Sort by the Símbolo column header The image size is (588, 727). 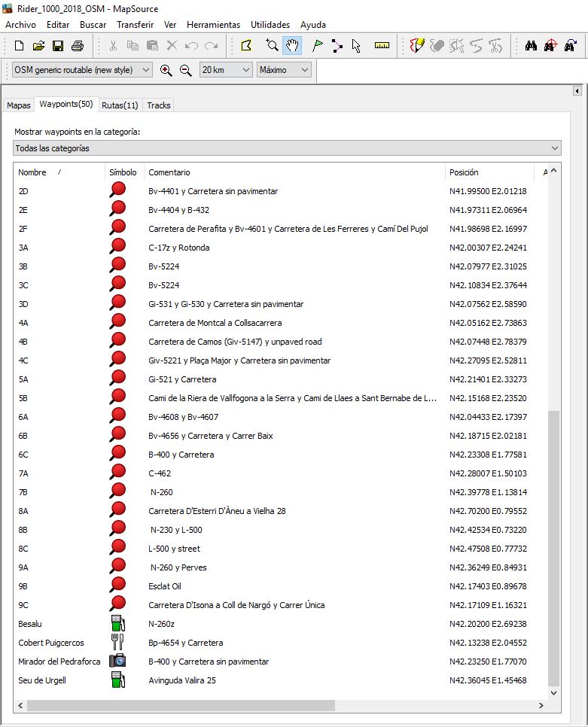click(x=124, y=172)
